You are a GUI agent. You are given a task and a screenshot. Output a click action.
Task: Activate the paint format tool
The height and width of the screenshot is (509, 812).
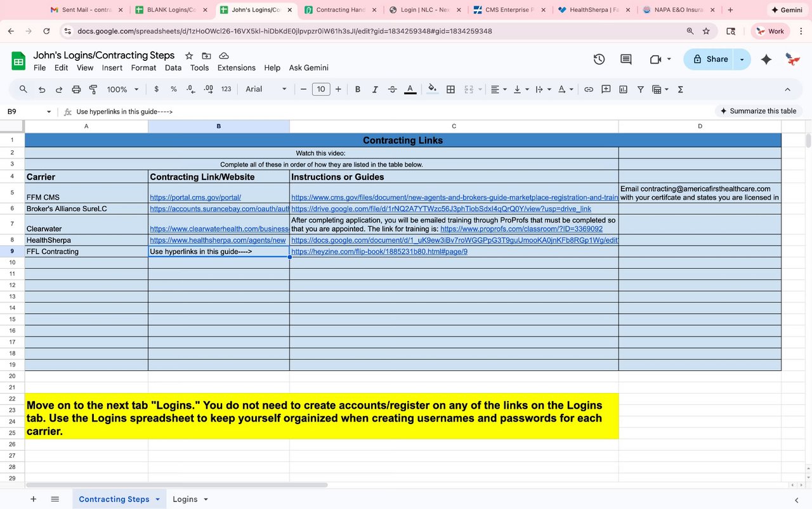click(x=93, y=89)
